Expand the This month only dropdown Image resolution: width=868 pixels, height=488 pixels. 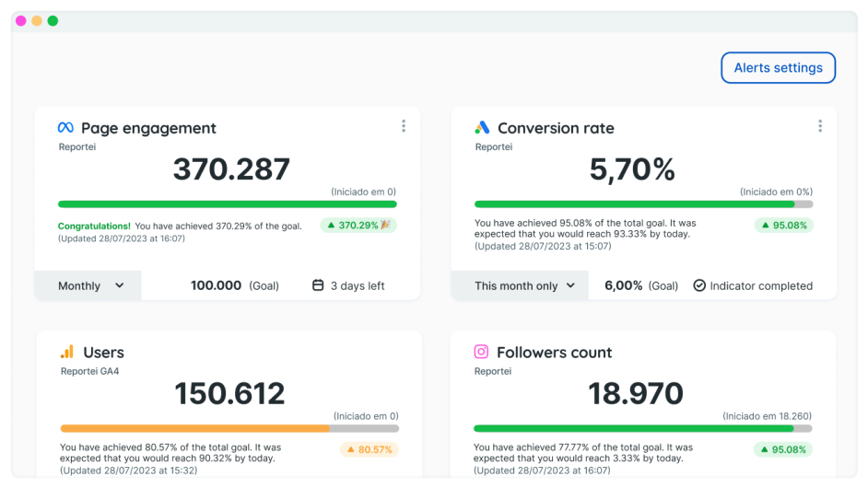(524, 285)
